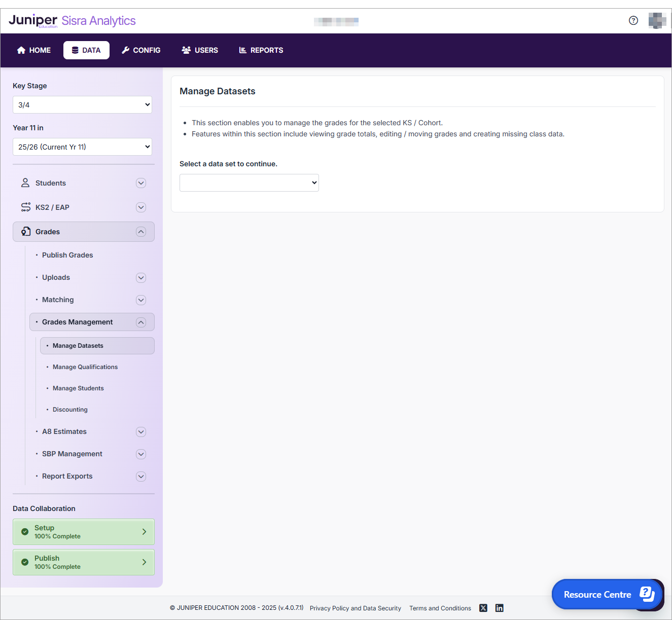Open the Setup 100% Complete panel
The width and height of the screenshot is (672, 620).
(x=84, y=532)
